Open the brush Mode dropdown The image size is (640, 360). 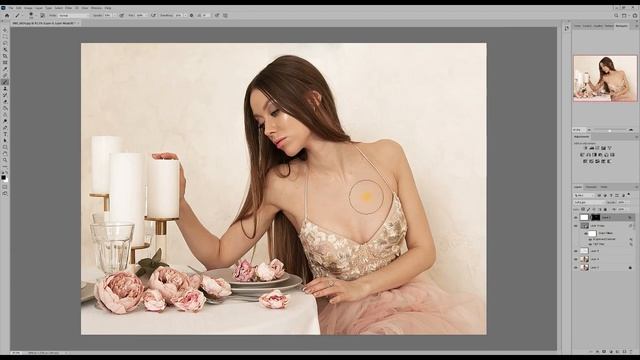pos(73,16)
